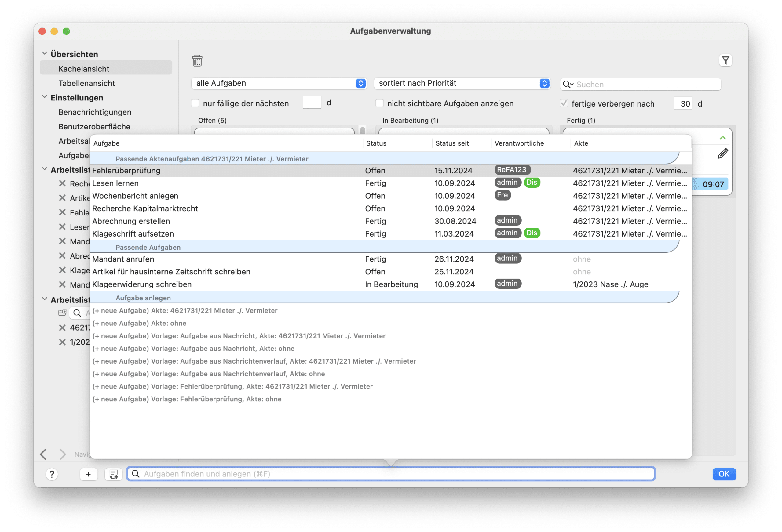Remove the 'Fehle...' worklist entry via X
Image resolution: width=782 pixels, height=532 pixels.
62,212
